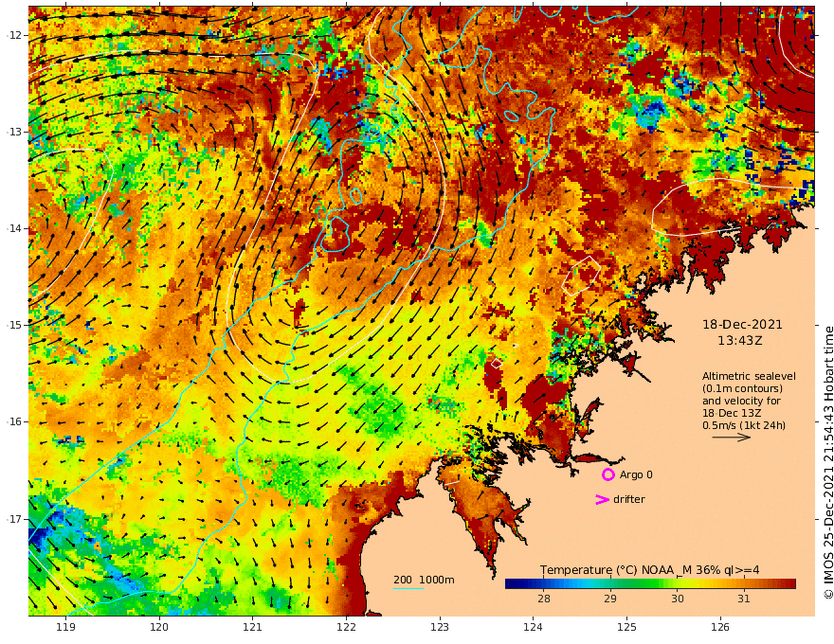Click the '120' longitude axis label

[159, 627]
